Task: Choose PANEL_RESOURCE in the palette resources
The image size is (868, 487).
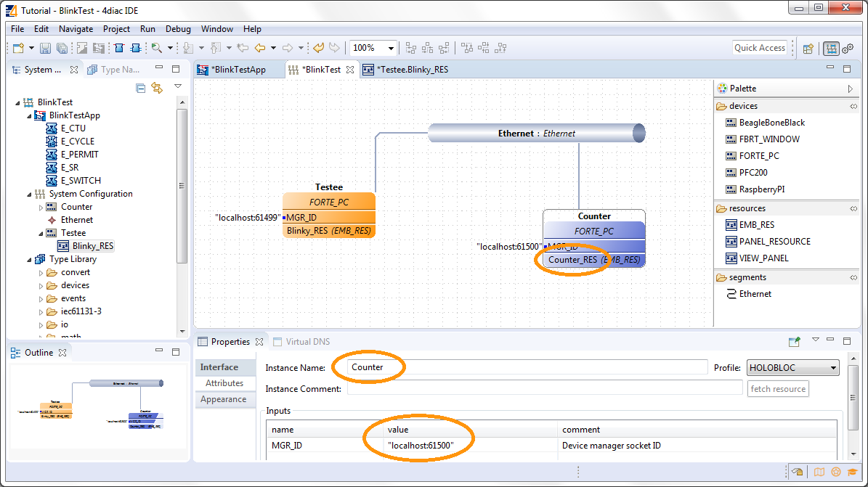Action: coord(774,242)
